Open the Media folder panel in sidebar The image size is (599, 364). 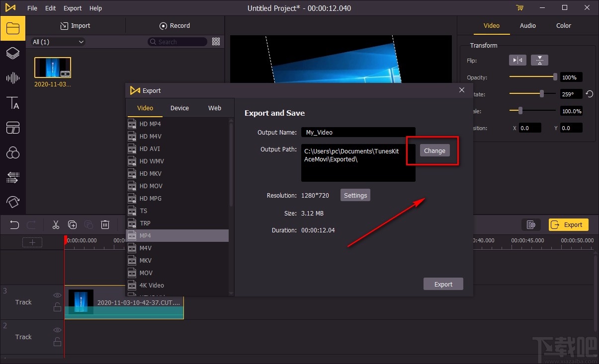[x=12, y=28]
